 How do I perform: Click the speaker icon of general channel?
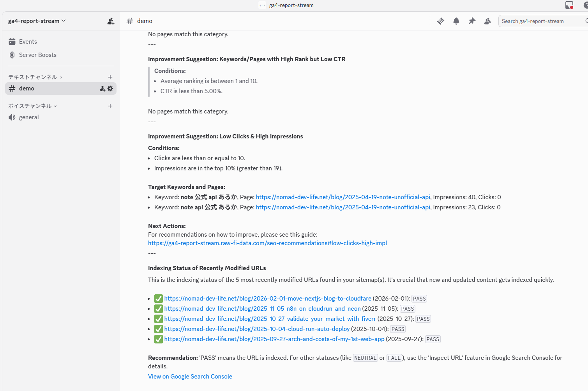tap(12, 117)
